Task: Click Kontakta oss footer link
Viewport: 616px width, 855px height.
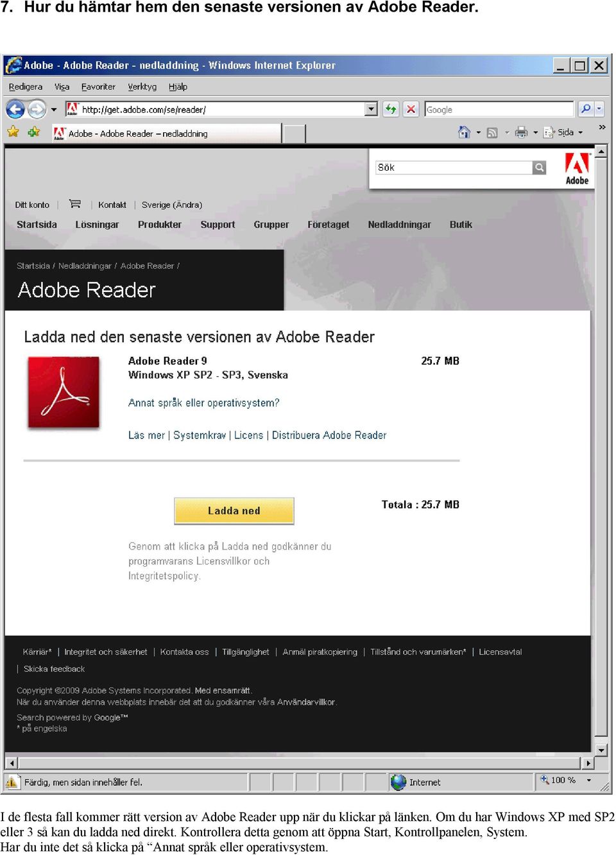Action: pyautogui.click(x=184, y=652)
